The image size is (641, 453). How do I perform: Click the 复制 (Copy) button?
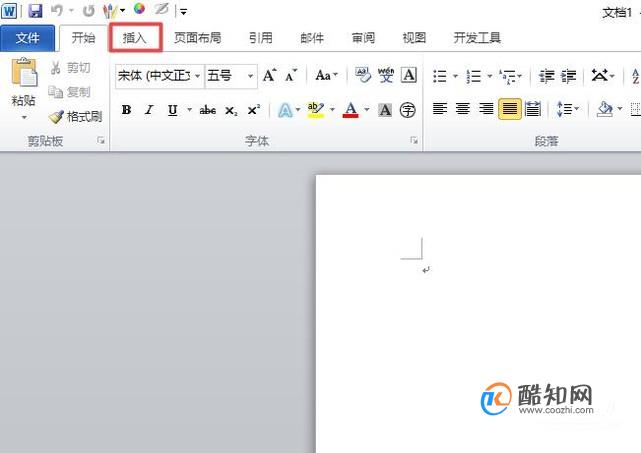tap(69, 92)
